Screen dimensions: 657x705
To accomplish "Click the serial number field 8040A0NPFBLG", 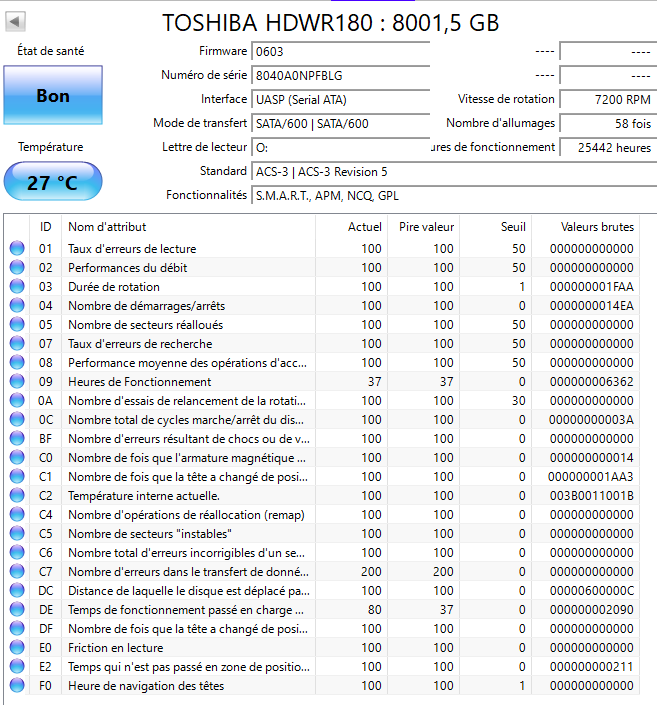I will click(x=341, y=76).
